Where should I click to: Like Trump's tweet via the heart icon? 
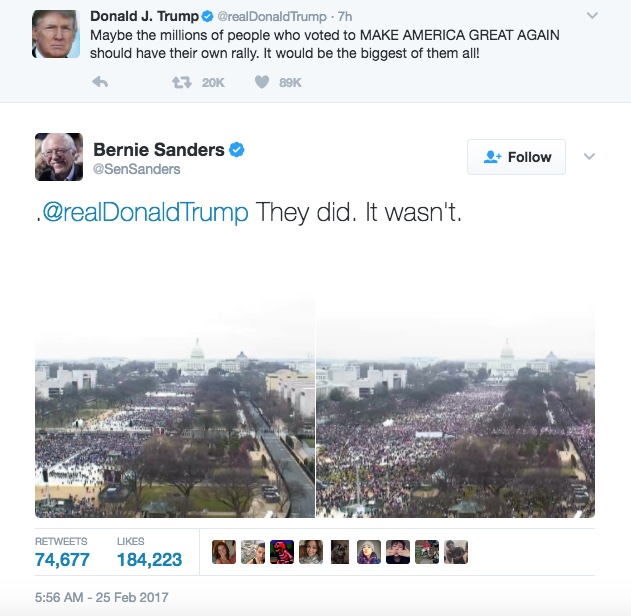(262, 82)
